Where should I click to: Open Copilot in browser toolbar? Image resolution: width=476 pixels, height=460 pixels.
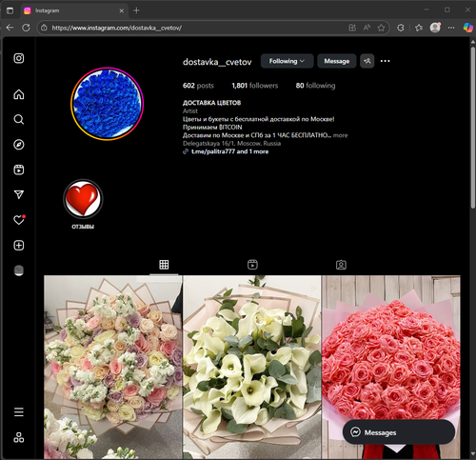click(x=467, y=28)
